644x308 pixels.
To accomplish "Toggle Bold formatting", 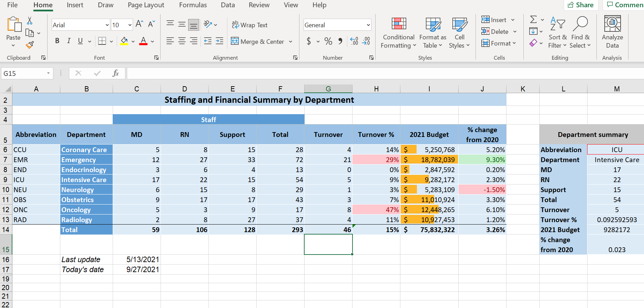I will [x=57, y=41].
